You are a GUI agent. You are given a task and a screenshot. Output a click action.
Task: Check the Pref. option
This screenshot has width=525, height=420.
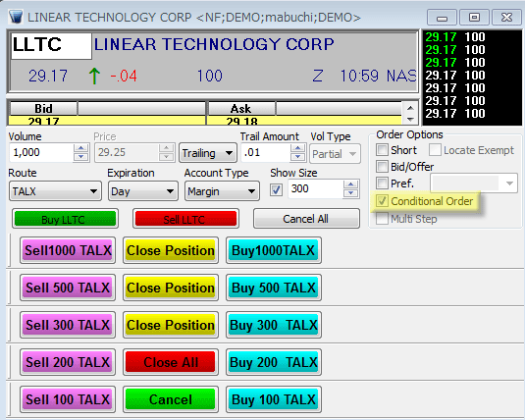(382, 184)
